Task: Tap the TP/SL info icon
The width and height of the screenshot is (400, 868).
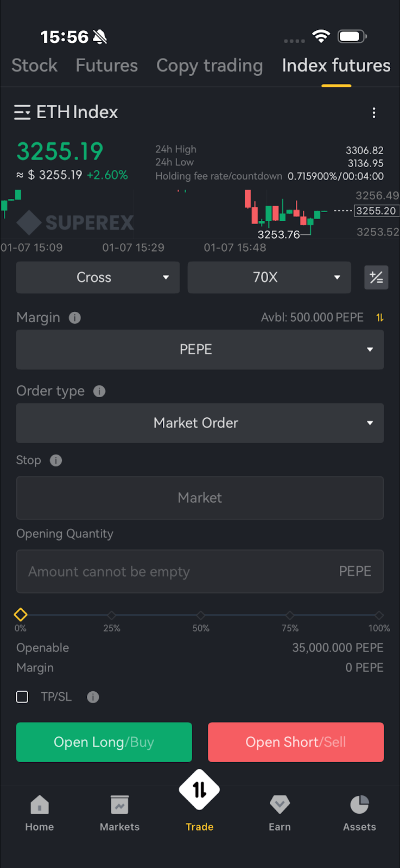Action: pos(93,697)
